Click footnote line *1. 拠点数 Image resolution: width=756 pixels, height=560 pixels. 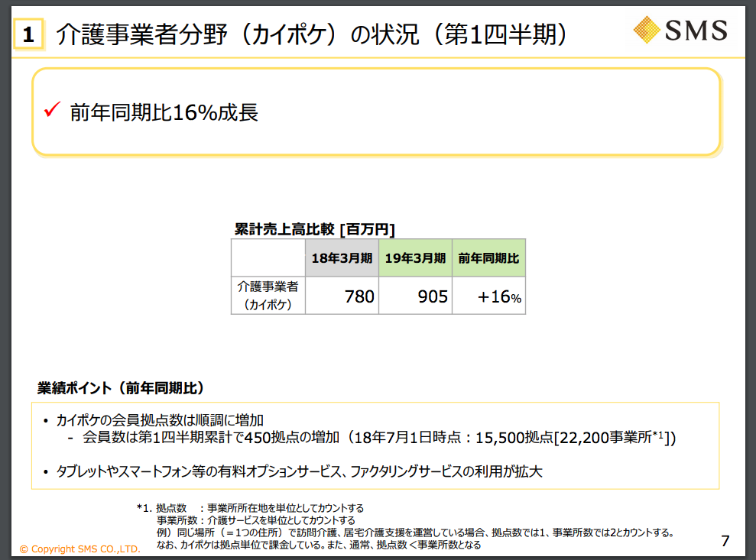(x=250, y=508)
